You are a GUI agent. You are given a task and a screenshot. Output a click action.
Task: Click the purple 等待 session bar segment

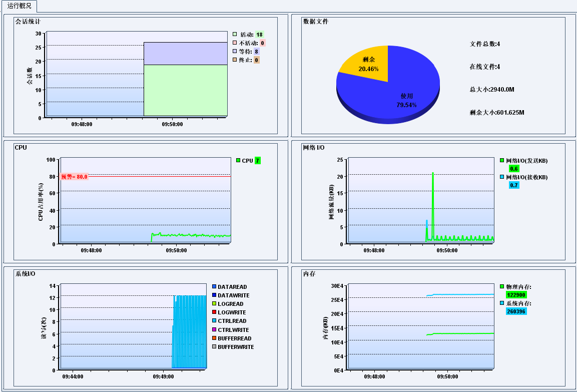click(185, 54)
